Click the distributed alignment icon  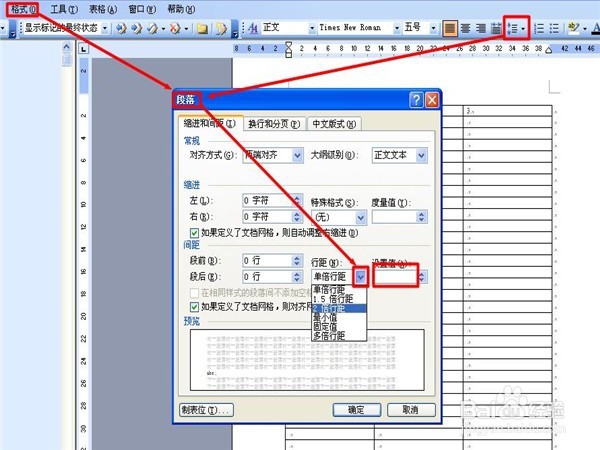pyautogui.click(x=496, y=28)
